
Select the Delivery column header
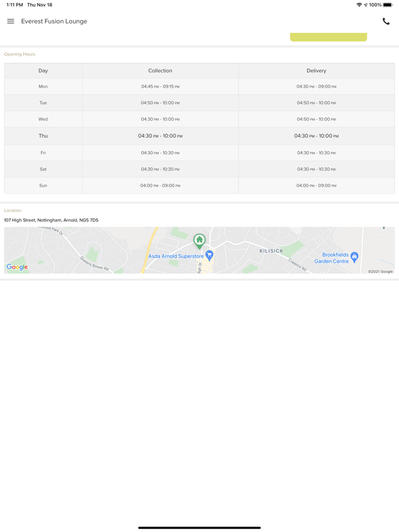click(316, 71)
